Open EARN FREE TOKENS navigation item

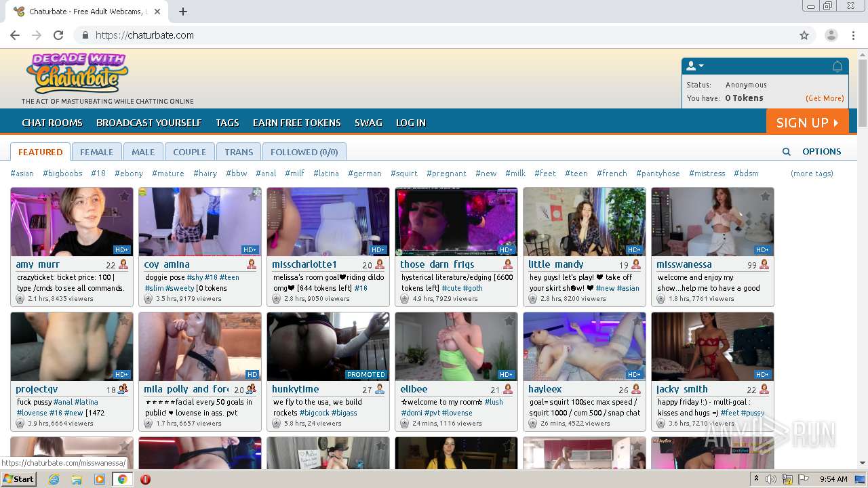[296, 123]
